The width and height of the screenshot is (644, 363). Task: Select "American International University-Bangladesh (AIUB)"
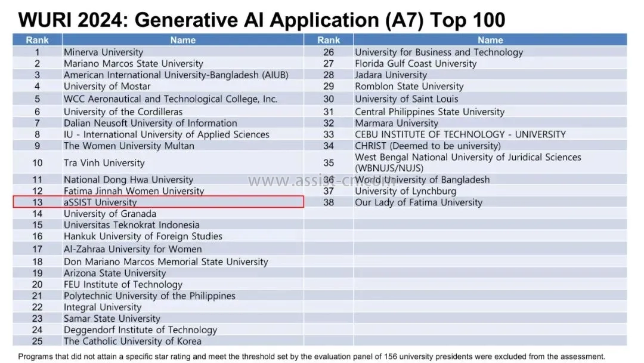pyautogui.click(x=176, y=75)
